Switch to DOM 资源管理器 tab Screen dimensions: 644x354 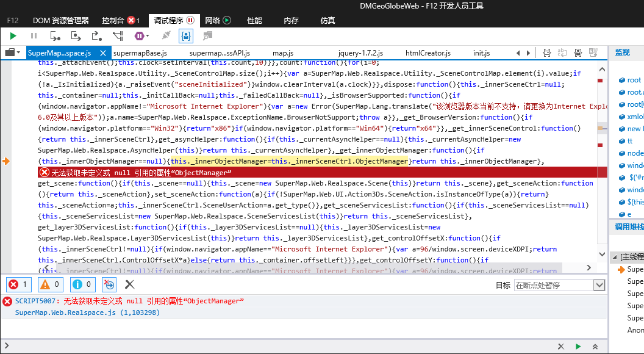coord(61,20)
